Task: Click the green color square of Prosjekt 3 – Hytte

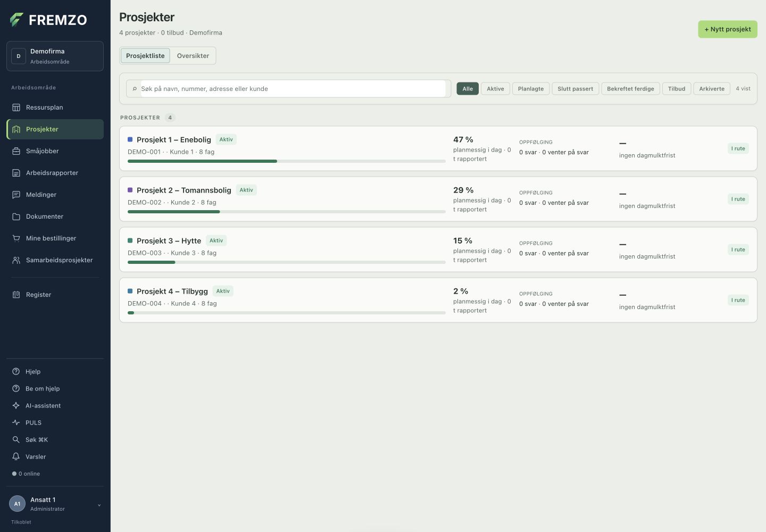Action: pyautogui.click(x=130, y=240)
